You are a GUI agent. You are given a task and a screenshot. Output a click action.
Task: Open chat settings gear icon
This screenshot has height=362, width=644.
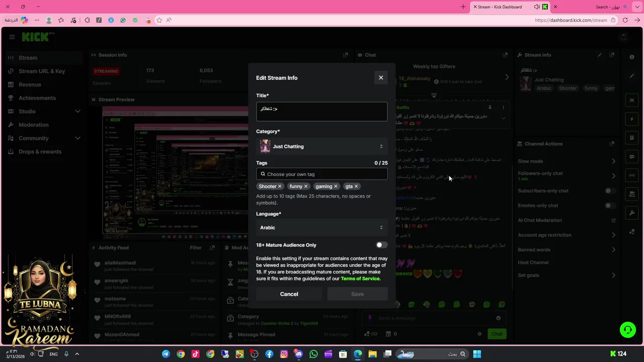tap(479, 334)
